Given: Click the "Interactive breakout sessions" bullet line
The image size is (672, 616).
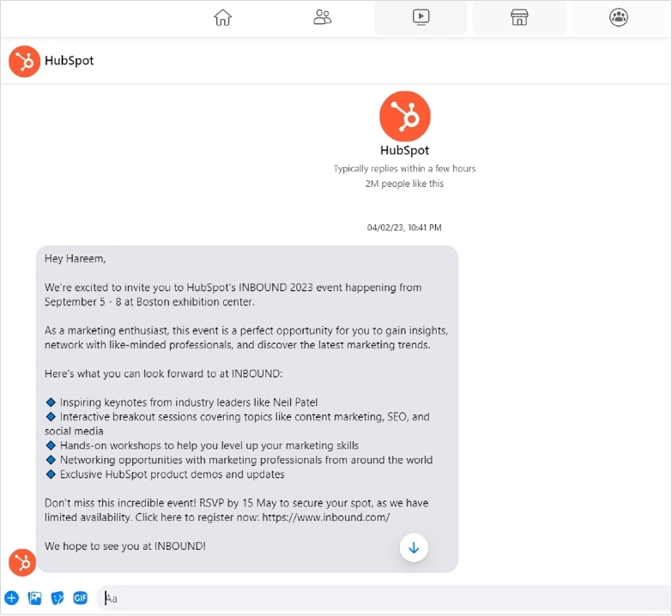Looking at the screenshot, I should tap(237, 424).
